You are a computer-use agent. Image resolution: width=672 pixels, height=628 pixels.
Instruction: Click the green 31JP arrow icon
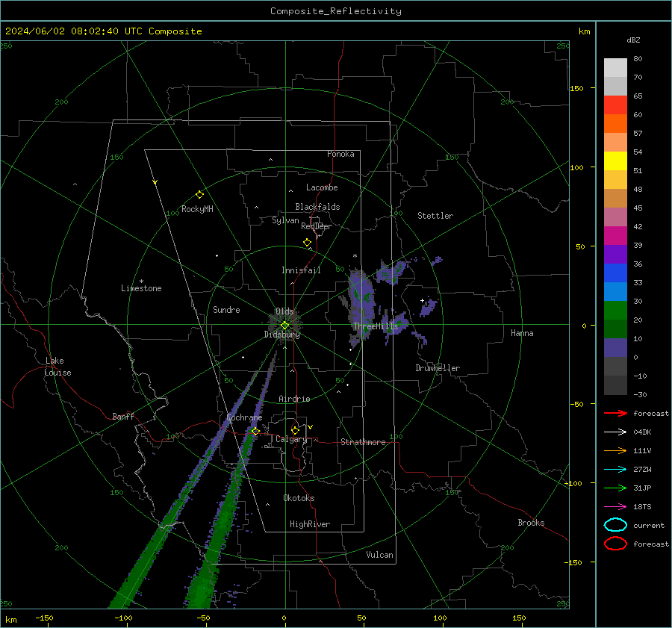point(615,488)
